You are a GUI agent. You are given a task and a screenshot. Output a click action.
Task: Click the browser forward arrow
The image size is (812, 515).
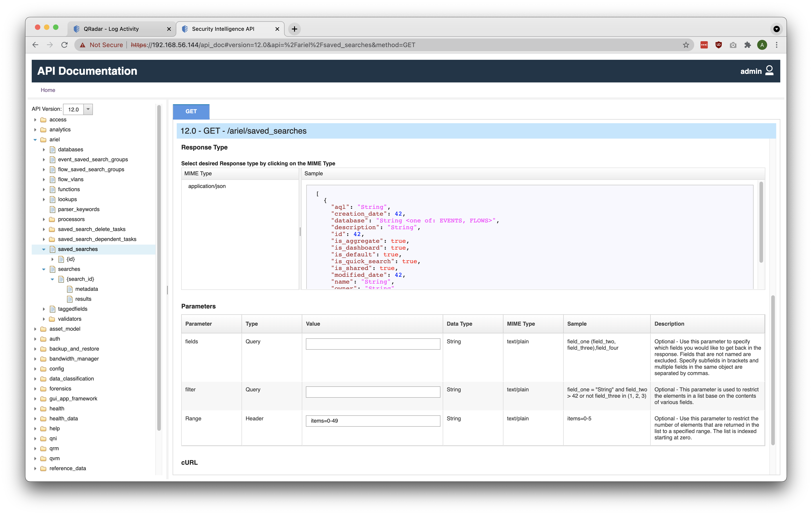(x=50, y=45)
